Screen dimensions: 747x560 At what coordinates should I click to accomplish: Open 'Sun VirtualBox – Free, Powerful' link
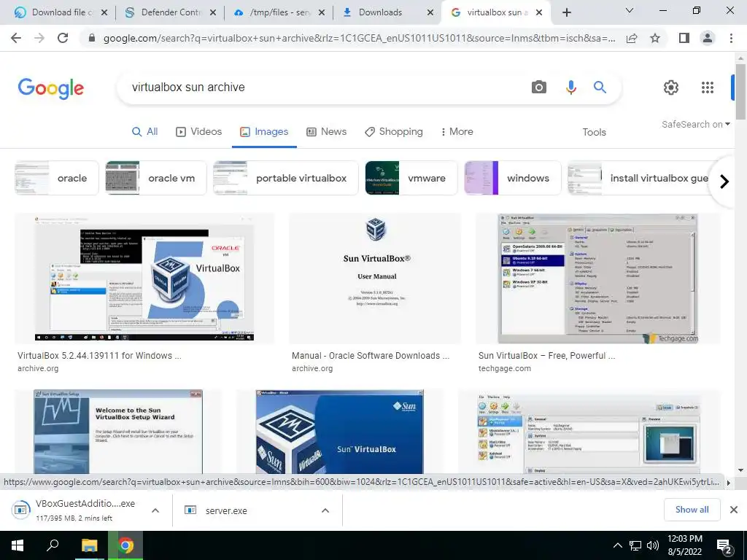coord(546,356)
